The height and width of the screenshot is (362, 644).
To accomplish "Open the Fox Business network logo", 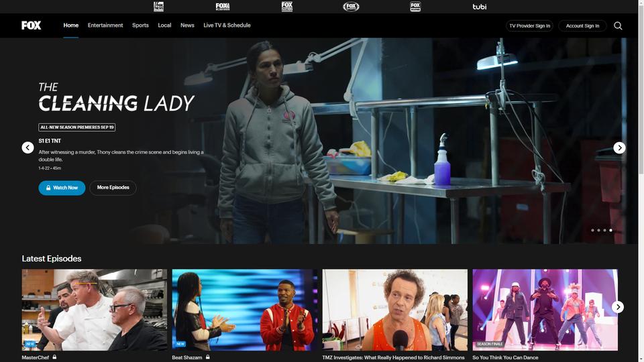I will point(223,7).
